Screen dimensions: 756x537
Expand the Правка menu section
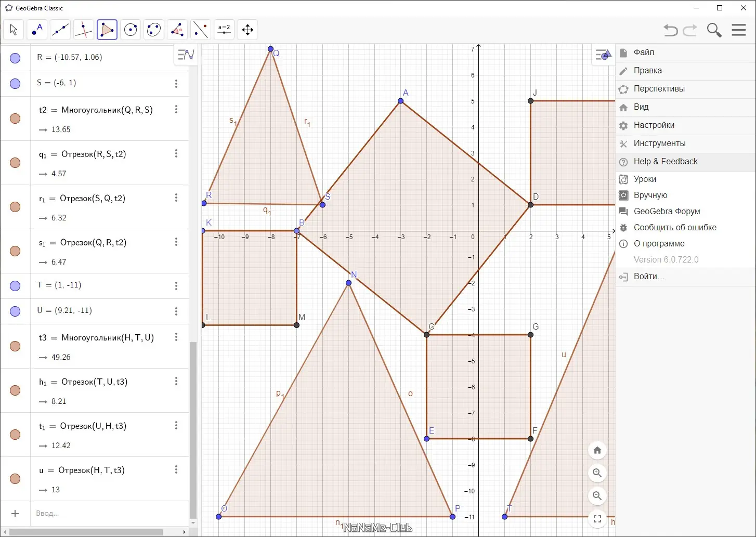[685, 71]
